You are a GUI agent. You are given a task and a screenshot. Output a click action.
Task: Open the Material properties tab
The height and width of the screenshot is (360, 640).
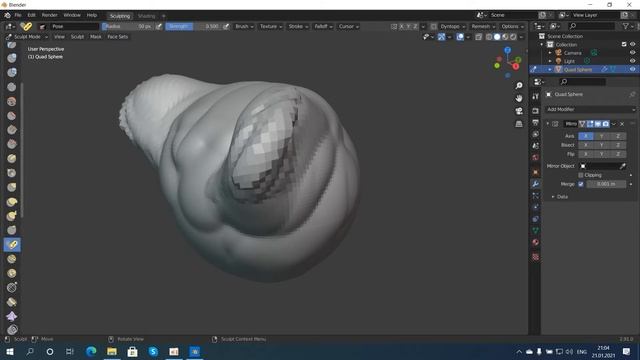tap(536, 242)
